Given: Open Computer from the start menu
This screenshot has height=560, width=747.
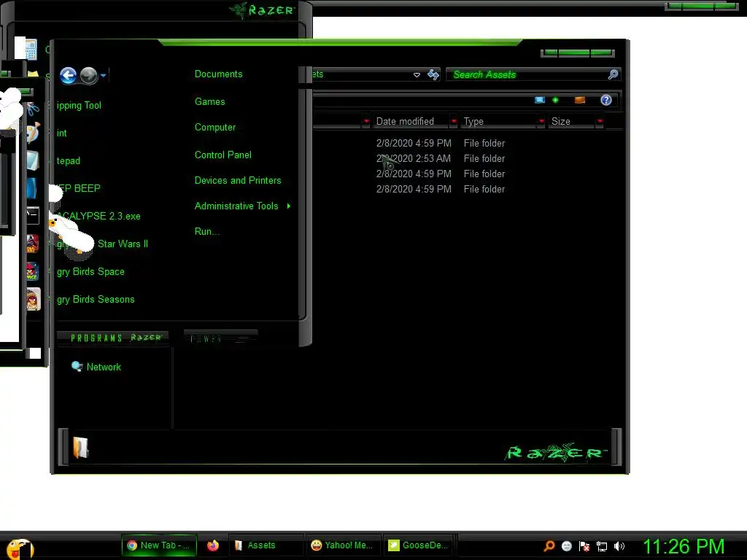Looking at the screenshot, I should (215, 127).
